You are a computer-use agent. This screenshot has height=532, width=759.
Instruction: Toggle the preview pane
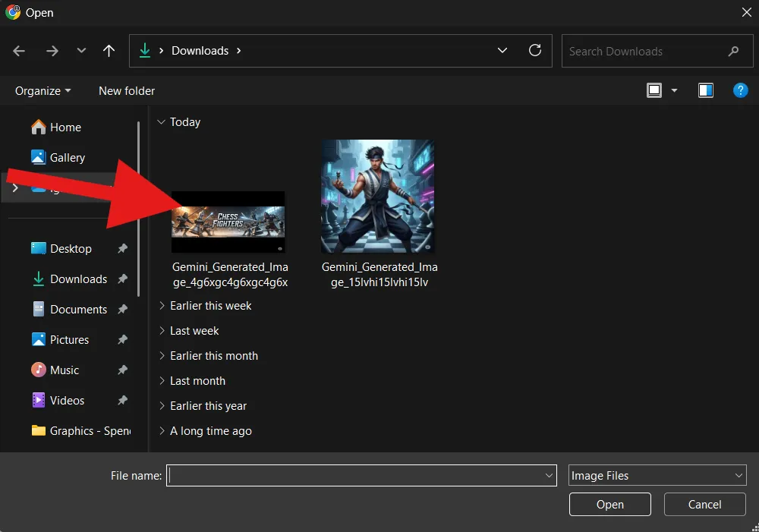(x=705, y=90)
